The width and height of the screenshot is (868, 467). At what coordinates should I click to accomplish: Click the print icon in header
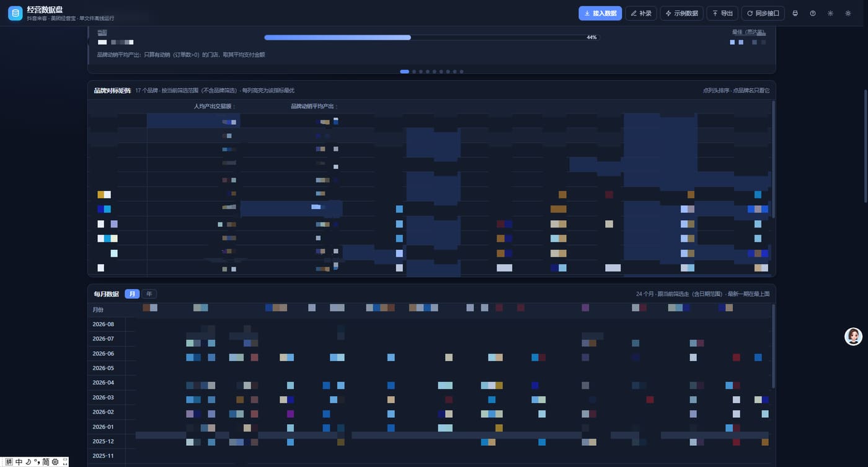795,13
